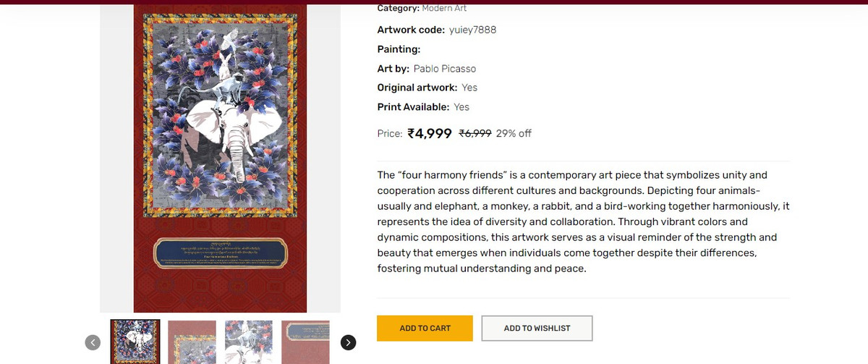This screenshot has height=364, width=868.
Task: Click the artist name Pablo Picasso
Action: (444, 69)
